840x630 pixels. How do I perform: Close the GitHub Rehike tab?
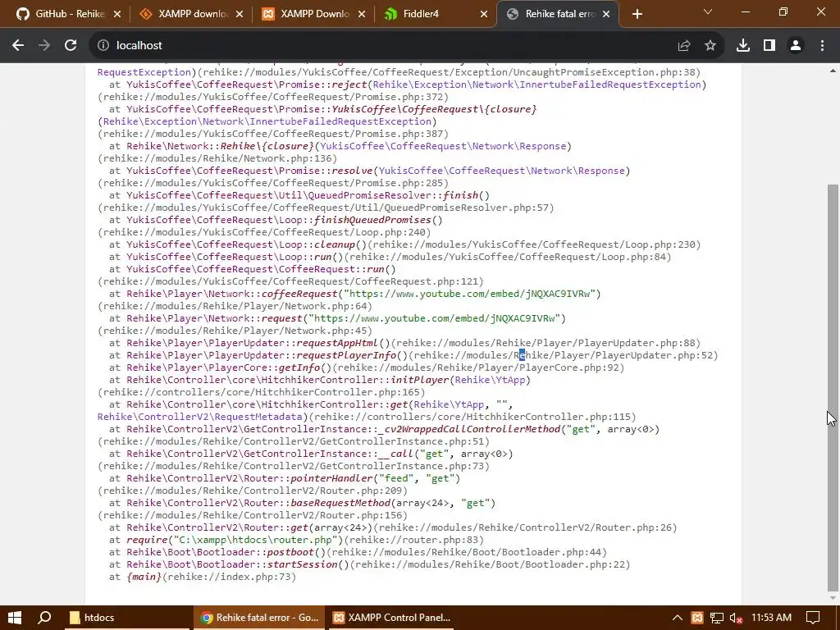pos(117,14)
